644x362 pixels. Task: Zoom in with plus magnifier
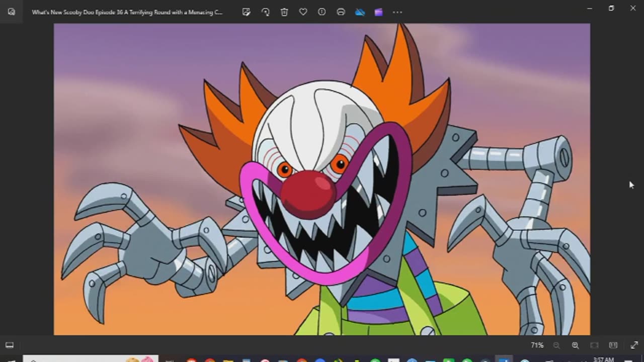click(x=575, y=345)
